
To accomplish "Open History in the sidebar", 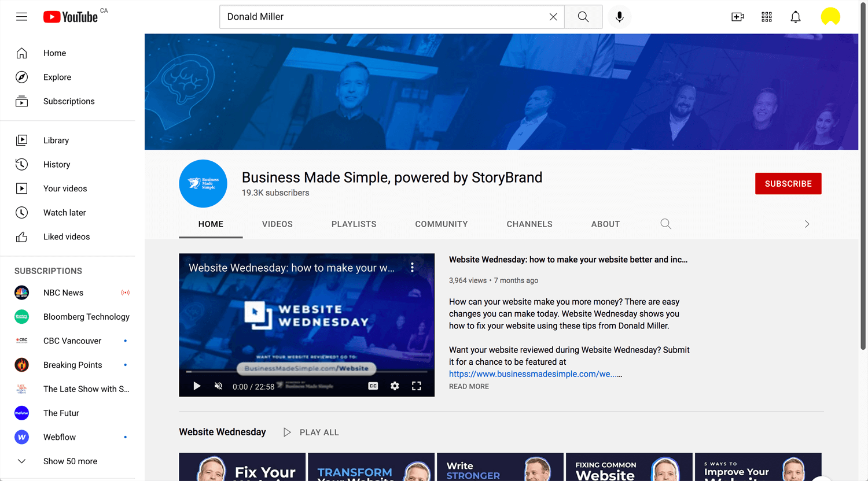I will point(68,165).
